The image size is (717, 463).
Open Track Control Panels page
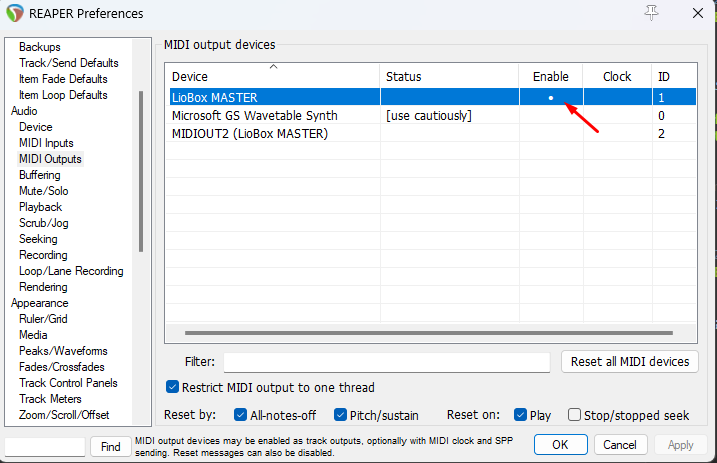68,383
